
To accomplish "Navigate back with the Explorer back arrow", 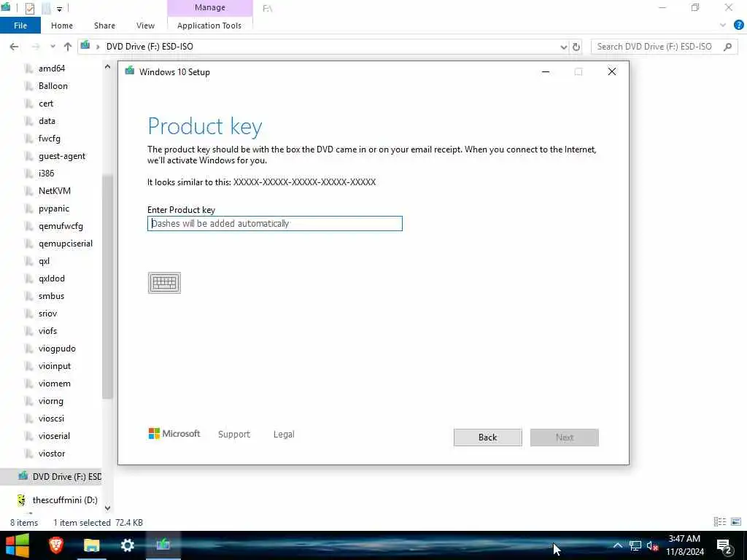I will 15,47.
